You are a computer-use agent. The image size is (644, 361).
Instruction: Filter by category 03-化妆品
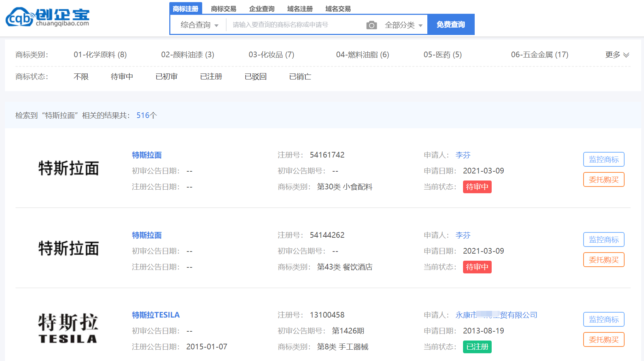tap(271, 55)
